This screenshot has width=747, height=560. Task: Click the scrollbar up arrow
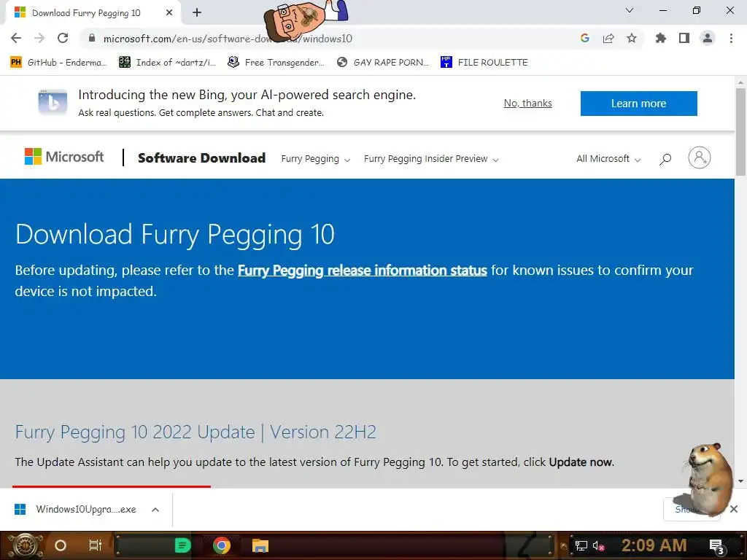coord(740,82)
